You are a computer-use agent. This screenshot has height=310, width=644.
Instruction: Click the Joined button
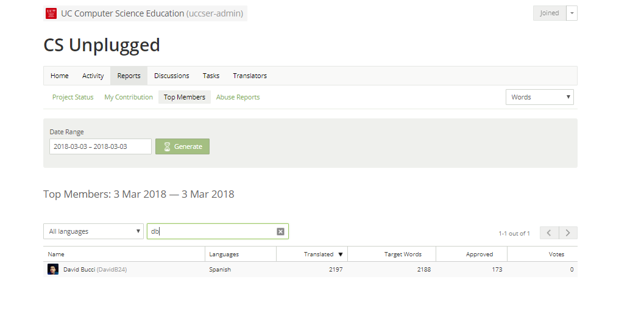(549, 13)
